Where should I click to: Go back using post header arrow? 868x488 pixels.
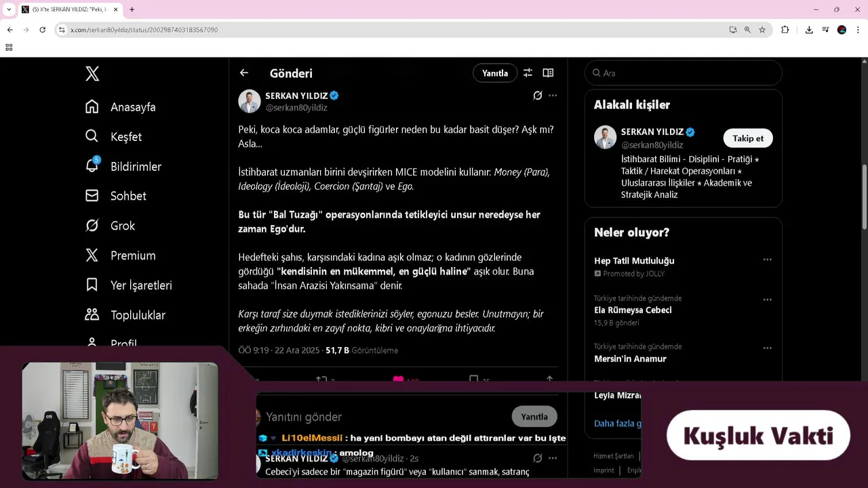pyautogui.click(x=244, y=73)
